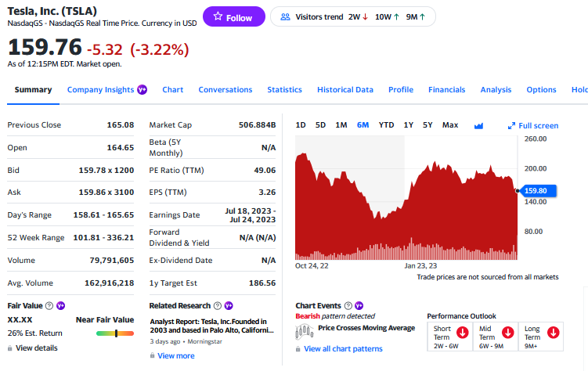Open the Conversations tab
Viewport: 588px width, 371px height.
coord(225,90)
